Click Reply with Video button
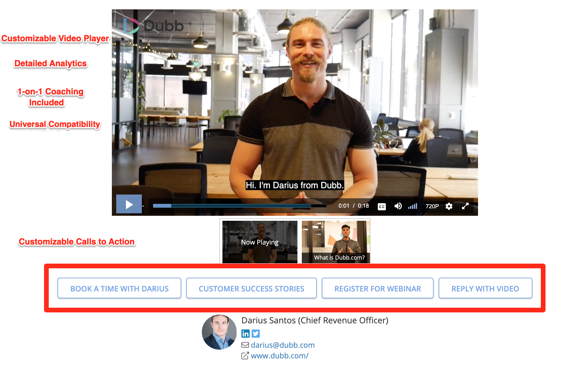 click(486, 288)
